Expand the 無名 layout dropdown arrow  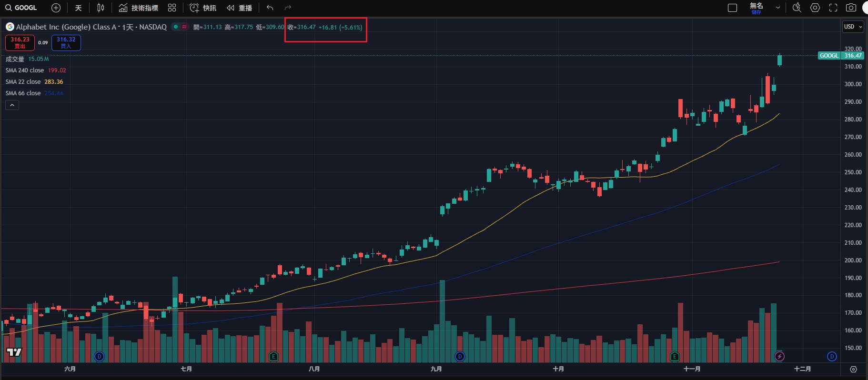pos(778,8)
